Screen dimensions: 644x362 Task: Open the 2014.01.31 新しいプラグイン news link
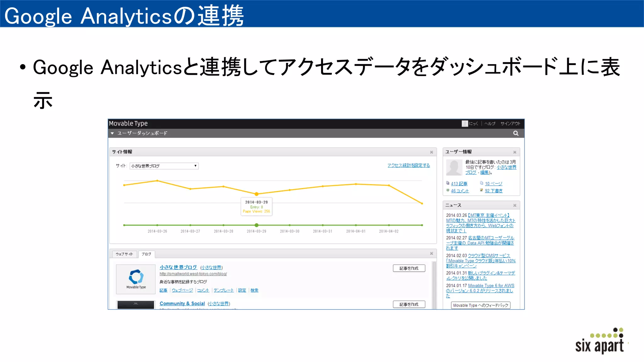click(480, 276)
